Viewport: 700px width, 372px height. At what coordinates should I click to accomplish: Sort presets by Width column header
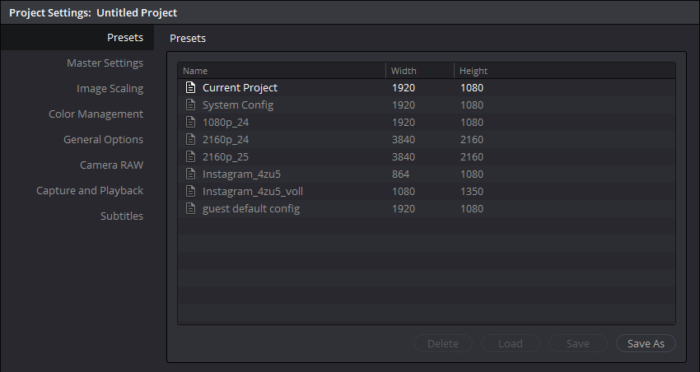click(420, 71)
